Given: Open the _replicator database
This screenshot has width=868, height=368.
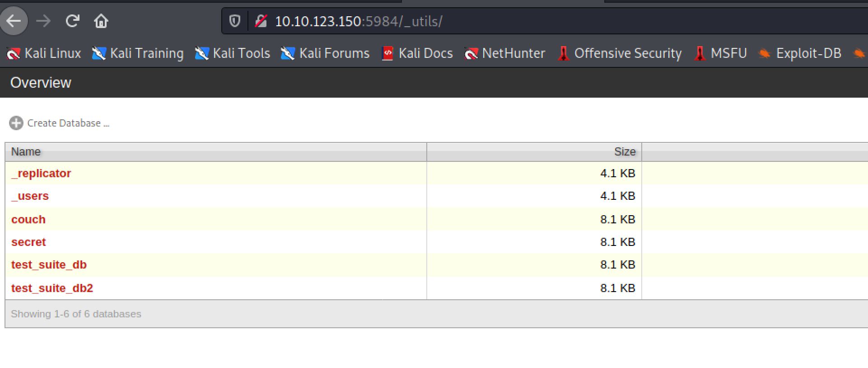Looking at the screenshot, I should 41,174.
